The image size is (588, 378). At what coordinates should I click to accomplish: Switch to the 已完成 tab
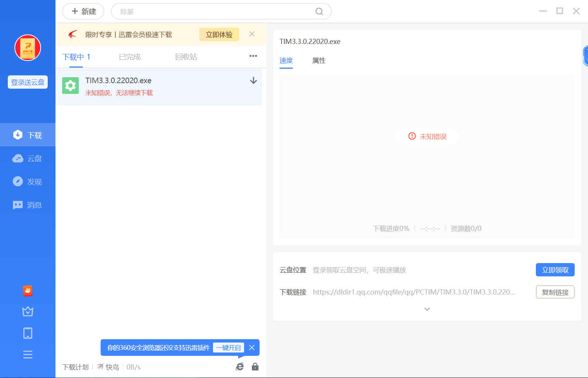tap(130, 57)
